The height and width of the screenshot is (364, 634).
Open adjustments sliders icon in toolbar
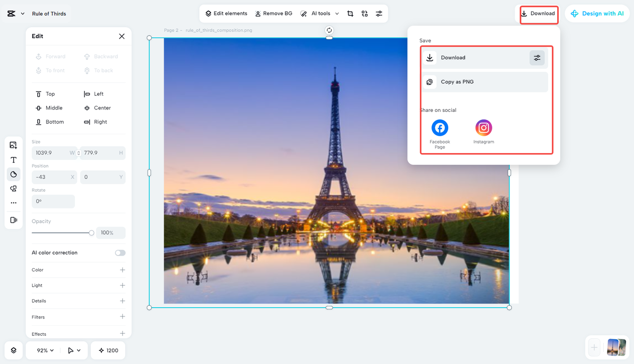coord(379,13)
